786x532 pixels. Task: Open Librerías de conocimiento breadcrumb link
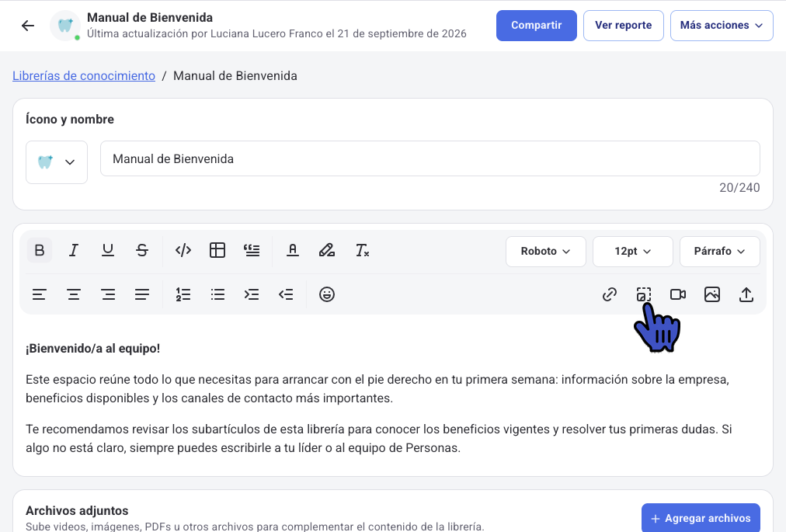coord(84,75)
